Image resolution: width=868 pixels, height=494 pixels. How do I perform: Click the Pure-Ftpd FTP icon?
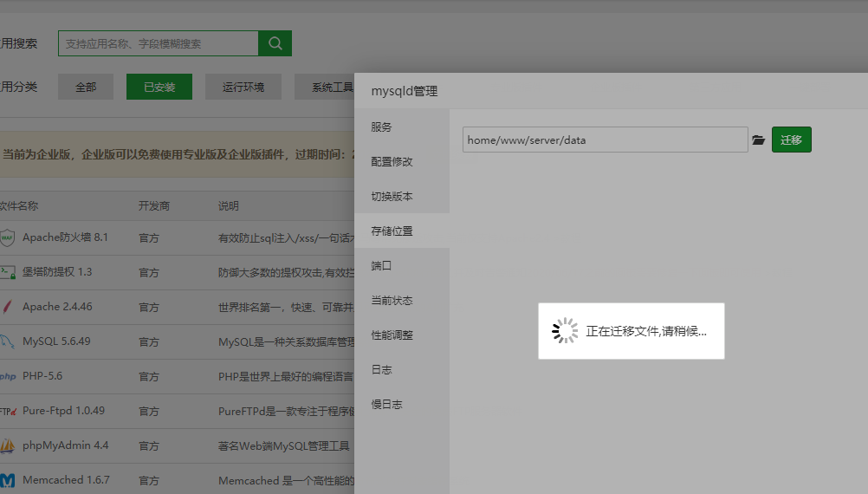tap(9, 412)
